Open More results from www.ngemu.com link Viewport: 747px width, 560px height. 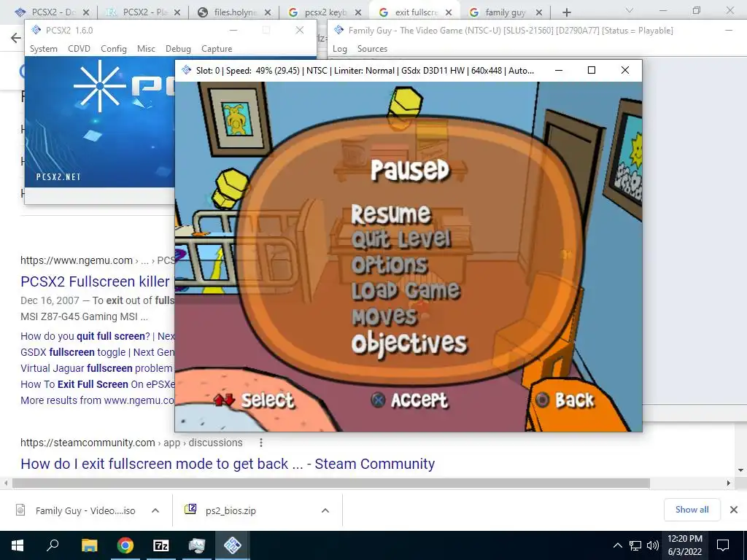tap(97, 400)
